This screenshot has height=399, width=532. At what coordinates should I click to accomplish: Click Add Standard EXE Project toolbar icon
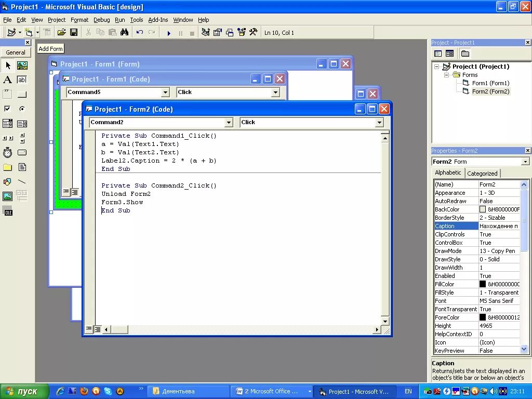pyautogui.click(x=11, y=33)
